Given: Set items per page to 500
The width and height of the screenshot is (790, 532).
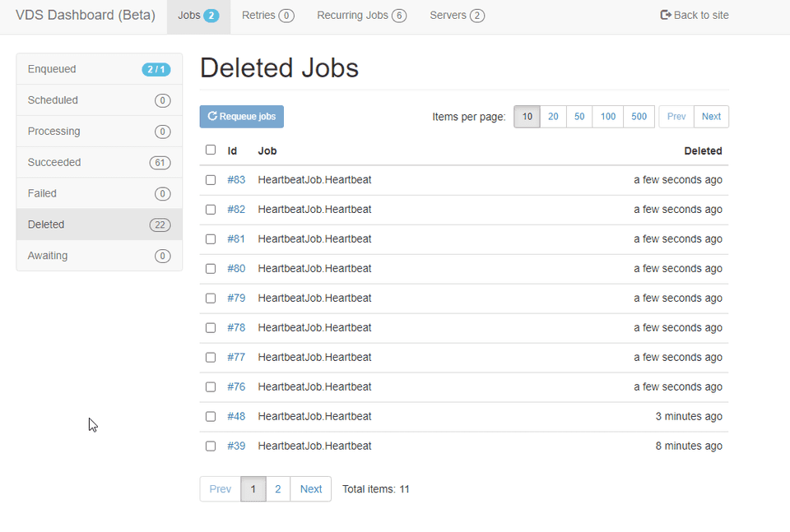Looking at the screenshot, I should click(639, 117).
